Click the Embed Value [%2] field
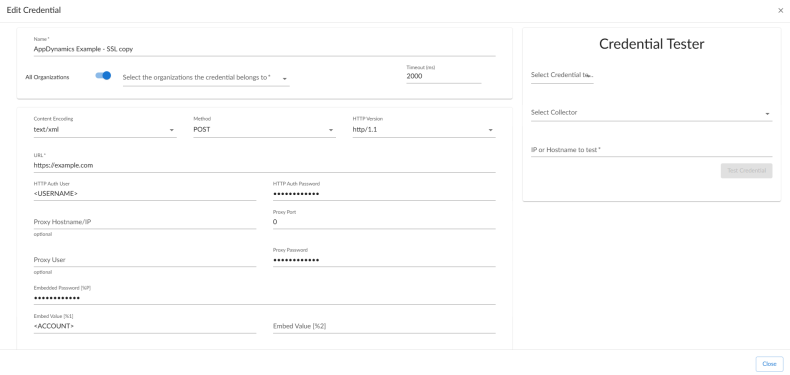 coord(384,327)
